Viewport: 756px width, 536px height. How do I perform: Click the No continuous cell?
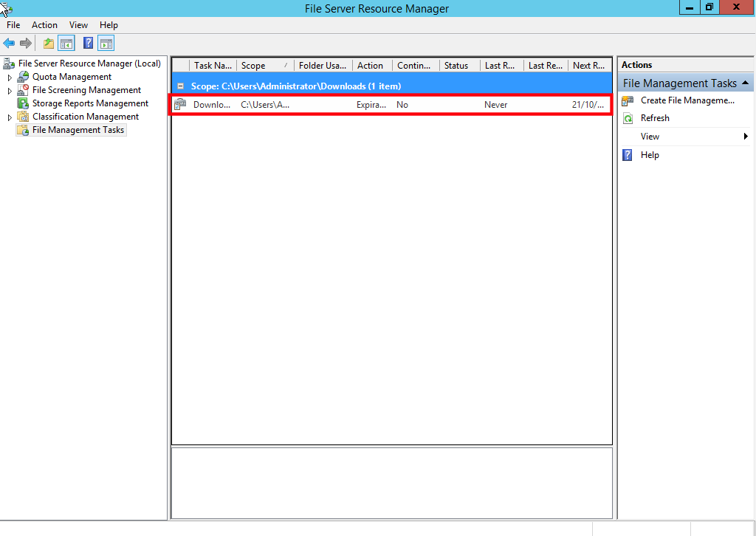(402, 105)
